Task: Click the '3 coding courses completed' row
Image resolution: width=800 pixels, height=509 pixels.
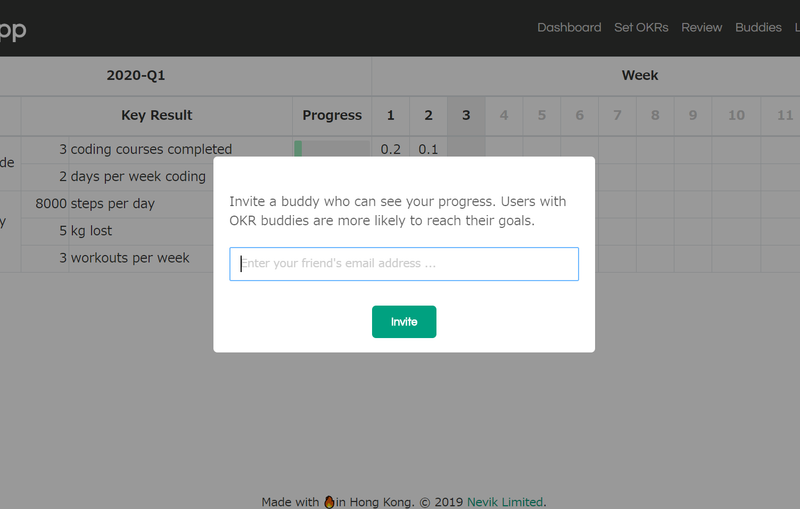Action: point(145,149)
